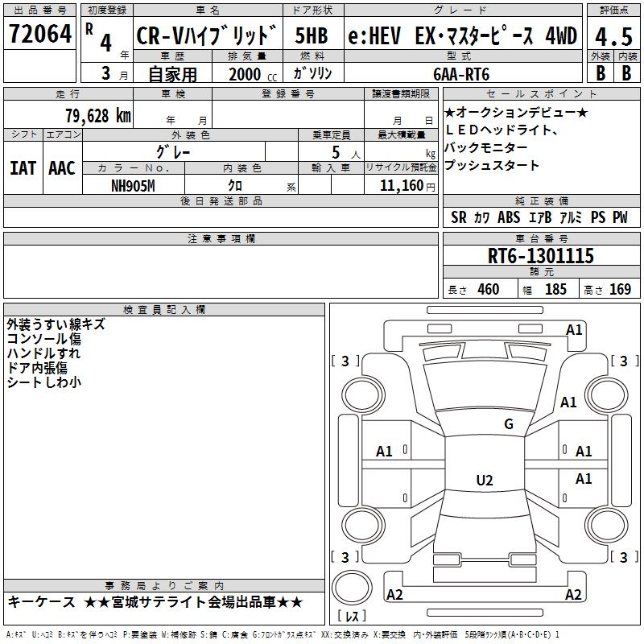
Task: Click the IAT shift value
Action: pos(23,168)
